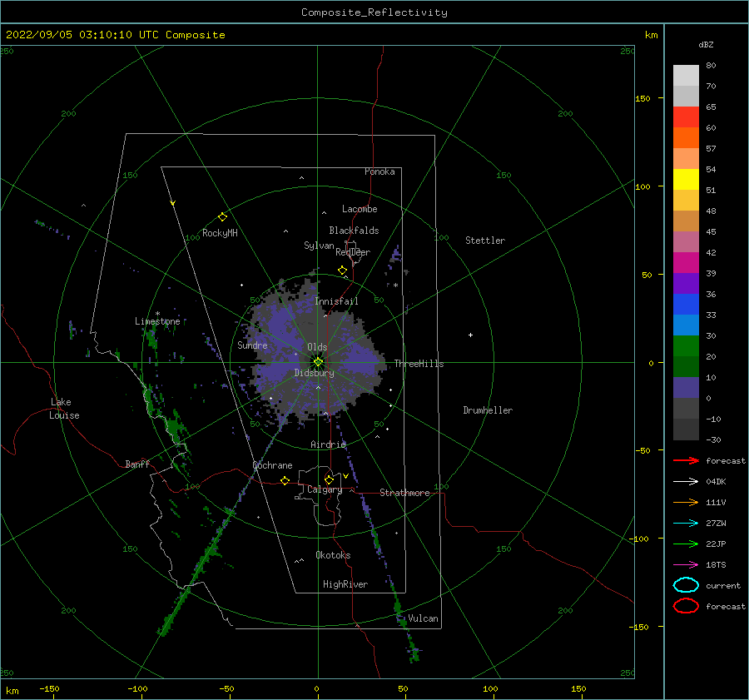This screenshot has width=749, height=700.
Task: Click the 80 dBZ light gray swatch
Action: (x=686, y=76)
